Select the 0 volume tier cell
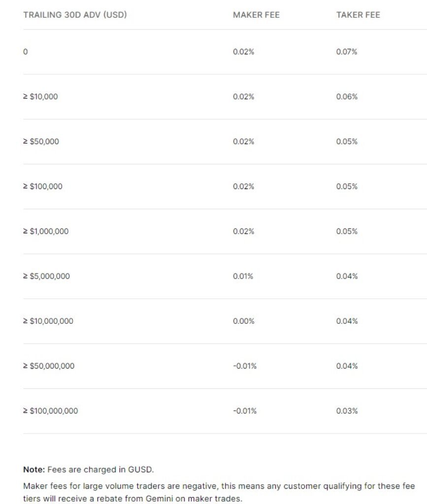Viewport: 427px width, 504px height. point(26,52)
